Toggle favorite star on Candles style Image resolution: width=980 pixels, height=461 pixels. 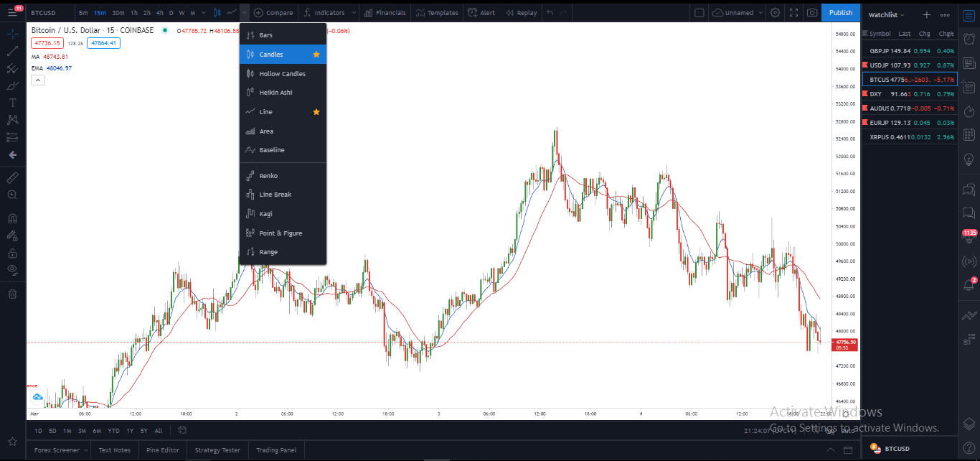(x=316, y=55)
